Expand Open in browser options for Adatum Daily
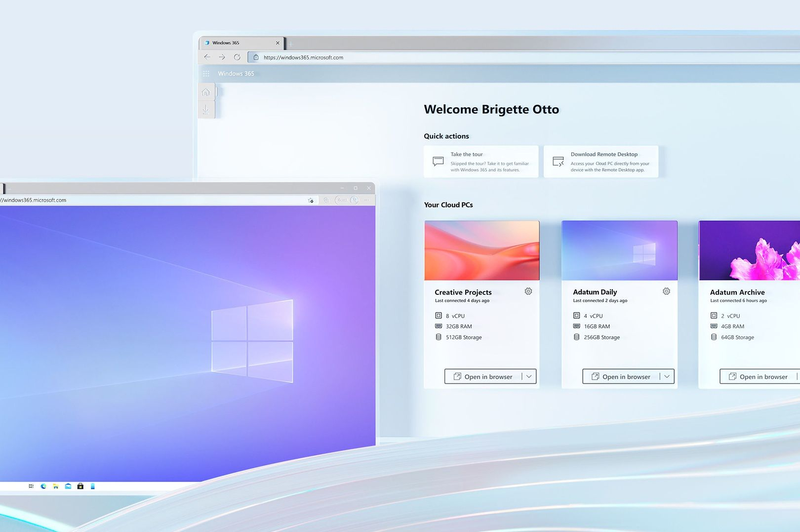The image size is (800, 532). (x=667, y=376)
